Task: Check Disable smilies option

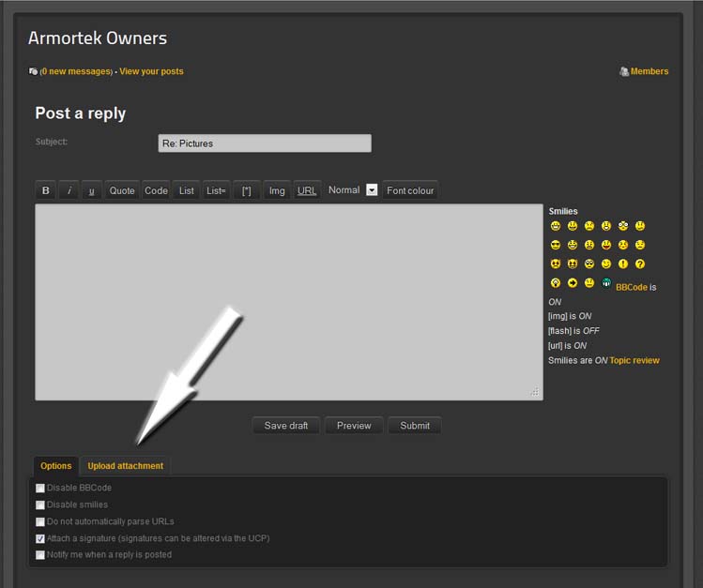Action: (40, 505)
